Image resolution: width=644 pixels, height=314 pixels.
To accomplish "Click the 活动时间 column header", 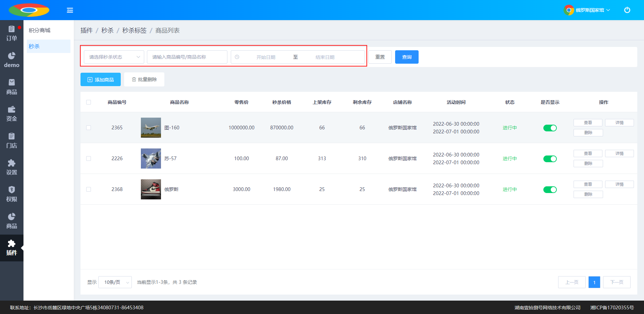I will click(456, 102).
